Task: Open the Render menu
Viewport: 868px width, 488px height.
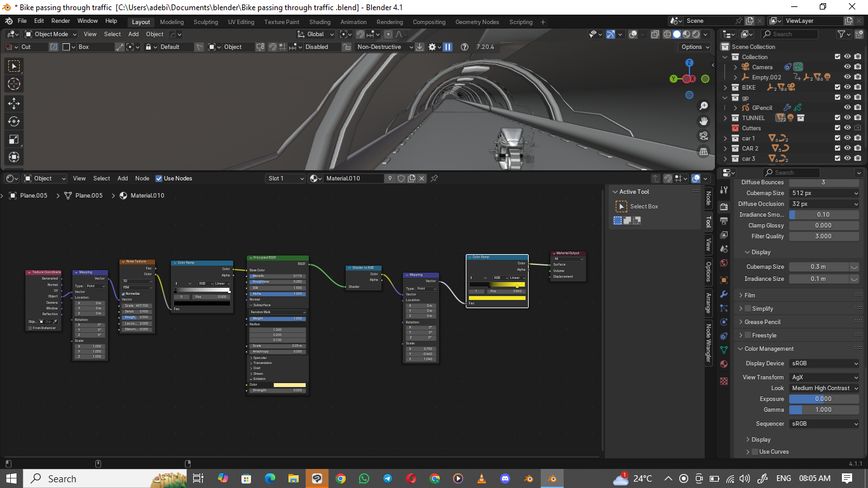Action: pos(60,21)
